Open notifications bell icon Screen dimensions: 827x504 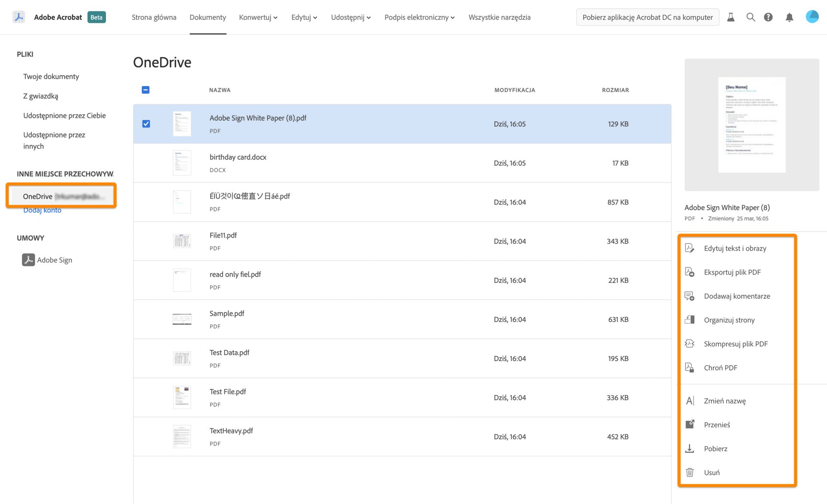pos(789,17)
